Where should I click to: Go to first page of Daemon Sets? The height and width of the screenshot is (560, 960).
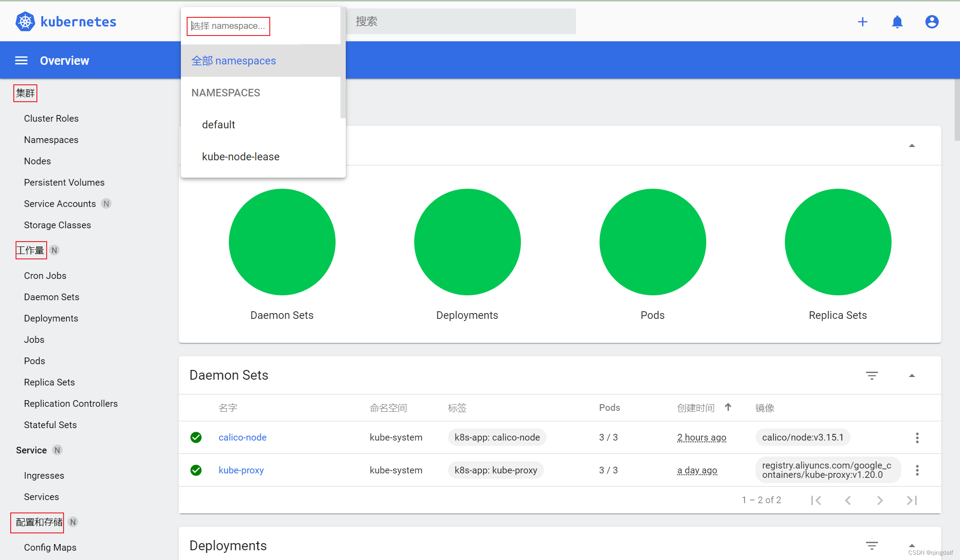point(816,500)
